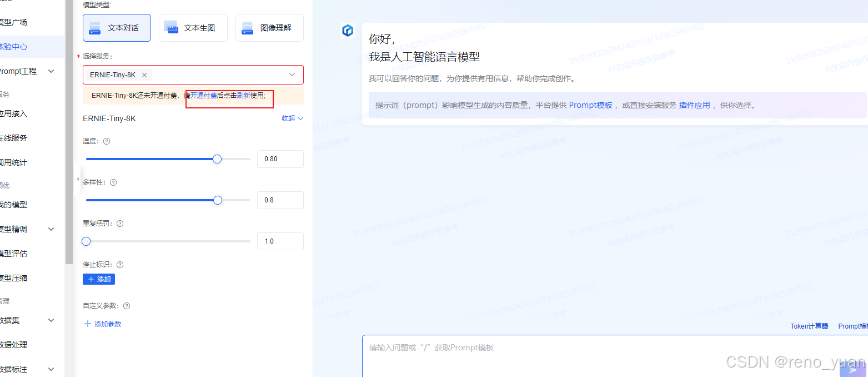Click the 多样性 value field 0.8
Viewport: 868px width, 377px height.
(x=280, y=200)
